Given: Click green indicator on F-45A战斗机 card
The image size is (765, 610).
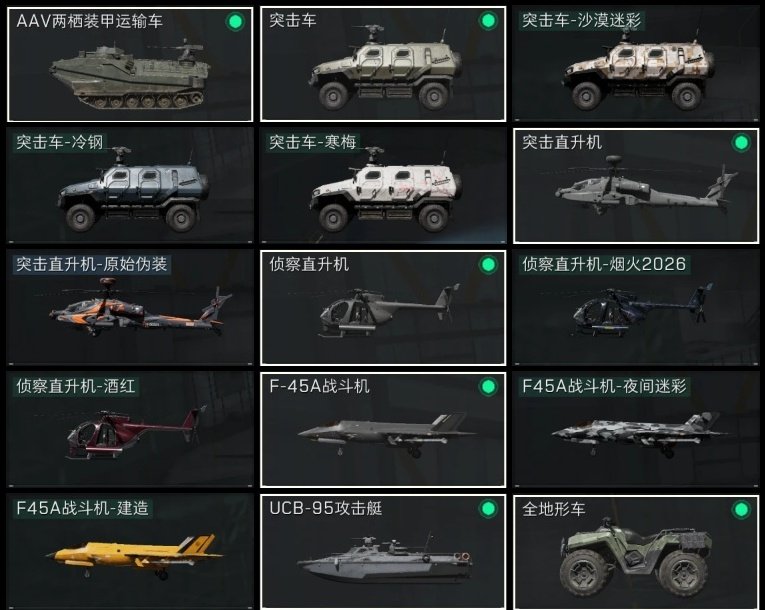Looking at the screenshot, I should [488, 386].
